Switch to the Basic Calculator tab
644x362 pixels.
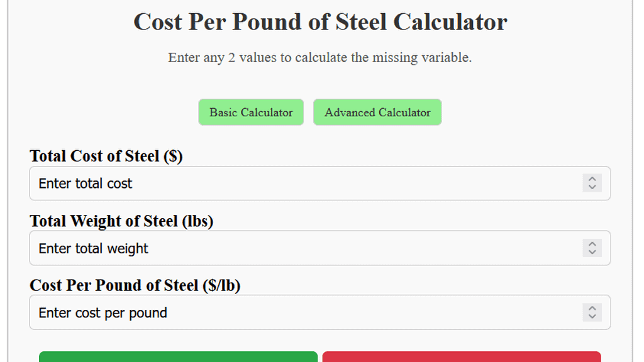point(251,112)
